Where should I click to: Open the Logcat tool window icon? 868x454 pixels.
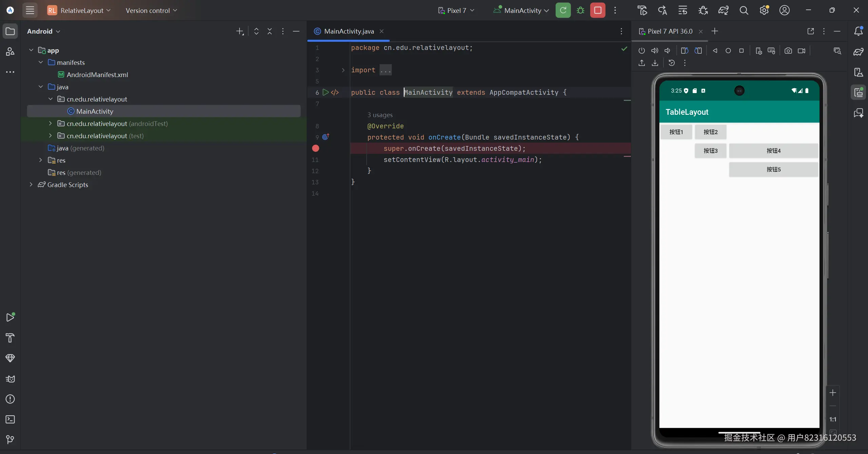point(10,379)
